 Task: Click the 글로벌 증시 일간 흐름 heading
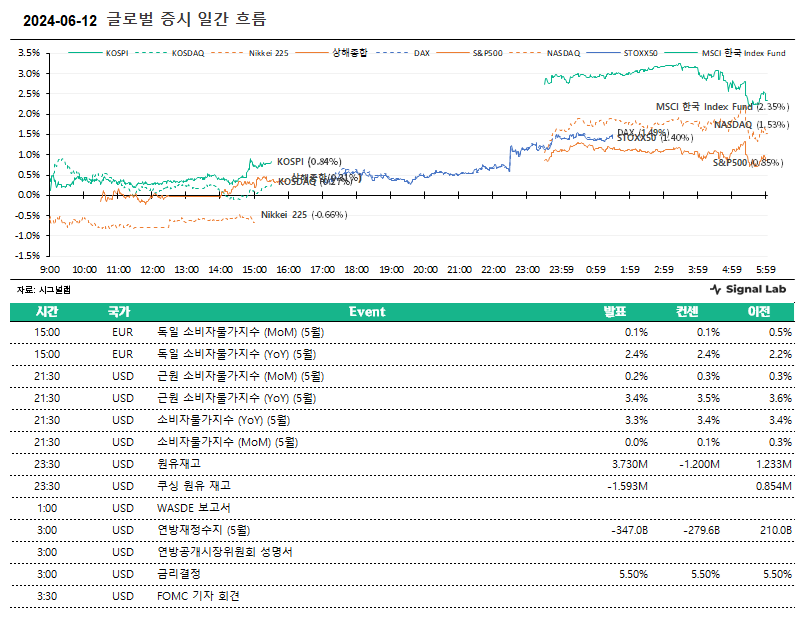pos(186,20)
